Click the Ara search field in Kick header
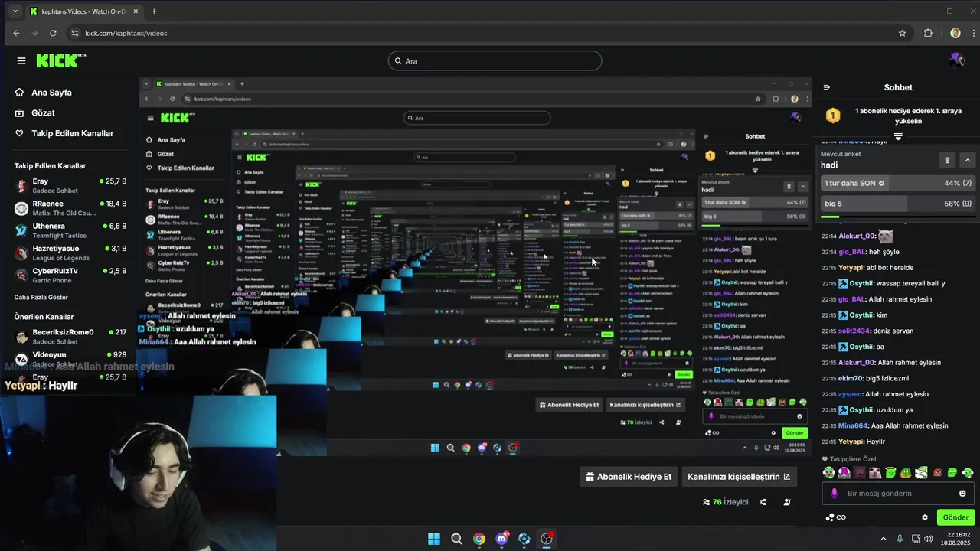This screenshot has width=980, height=551. [x=495, y=61]
